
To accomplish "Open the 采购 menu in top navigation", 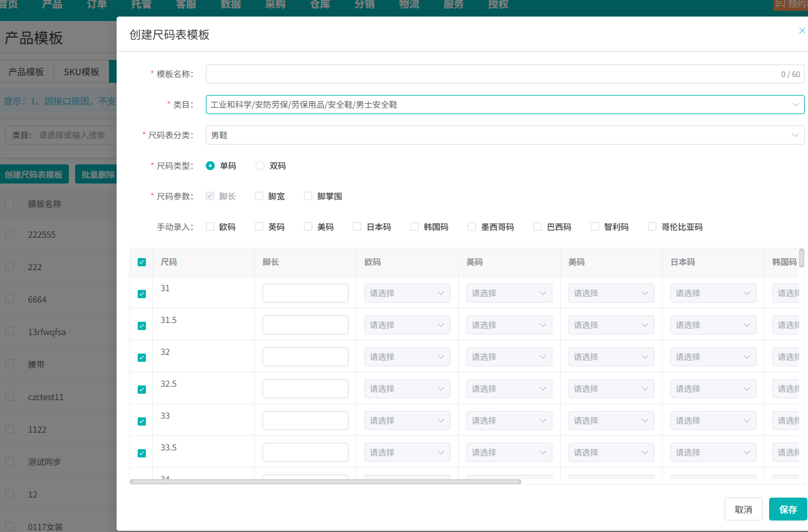I will pyautogui.click(x=275, y=4).
